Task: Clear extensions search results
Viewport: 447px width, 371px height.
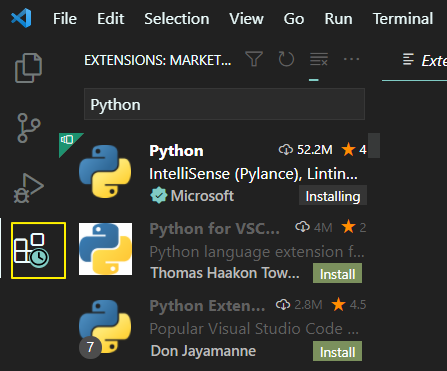Action: [x=319, y=59]
